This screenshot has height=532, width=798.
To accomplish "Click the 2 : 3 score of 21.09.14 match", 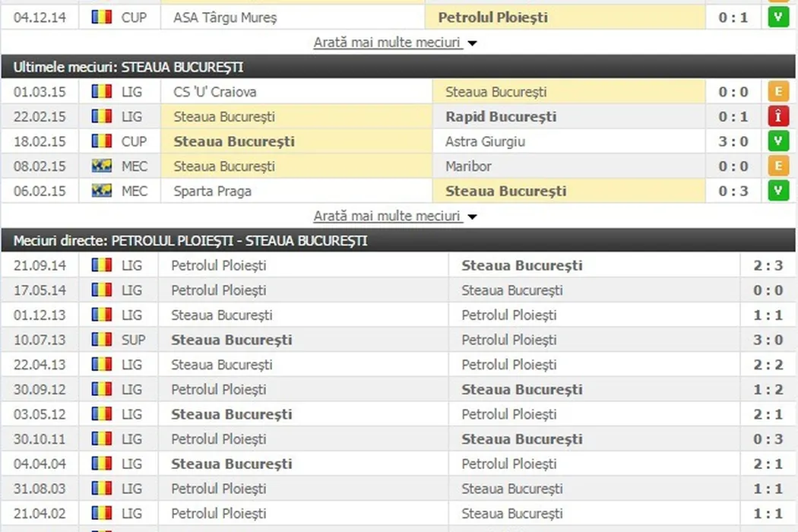I will pyautogui.click(x=768, y=265).
